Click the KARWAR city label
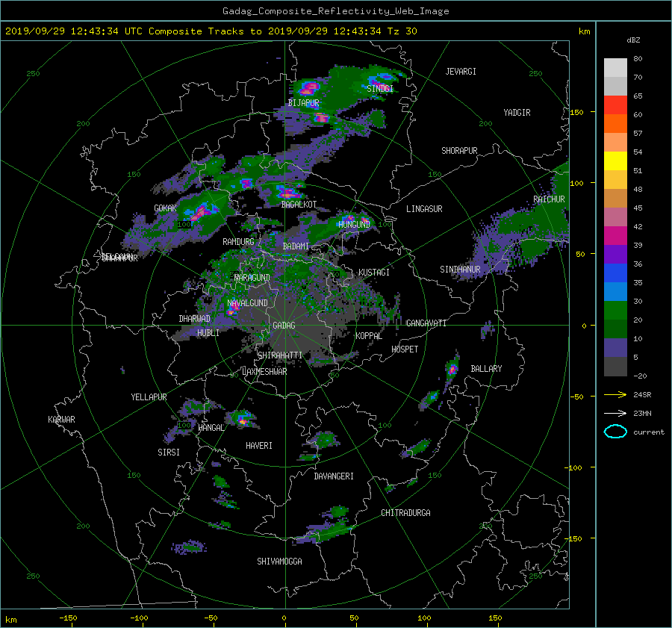This screenshot has height=628, width=672. (x=61, y=419)
